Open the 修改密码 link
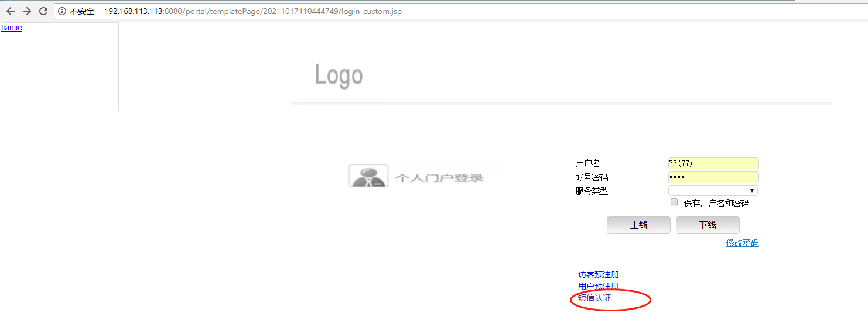Viewport: 868px width, 323px height. (742, 243)
